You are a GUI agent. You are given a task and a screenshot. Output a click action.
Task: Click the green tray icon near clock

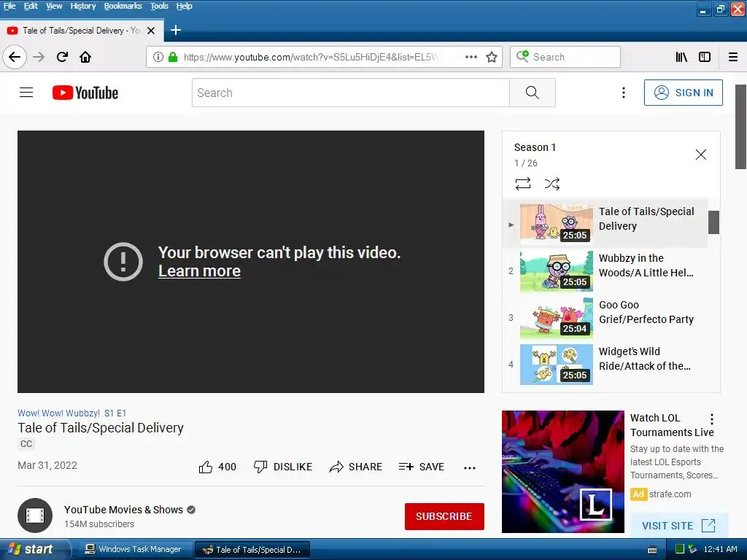[x=680, y=549]
